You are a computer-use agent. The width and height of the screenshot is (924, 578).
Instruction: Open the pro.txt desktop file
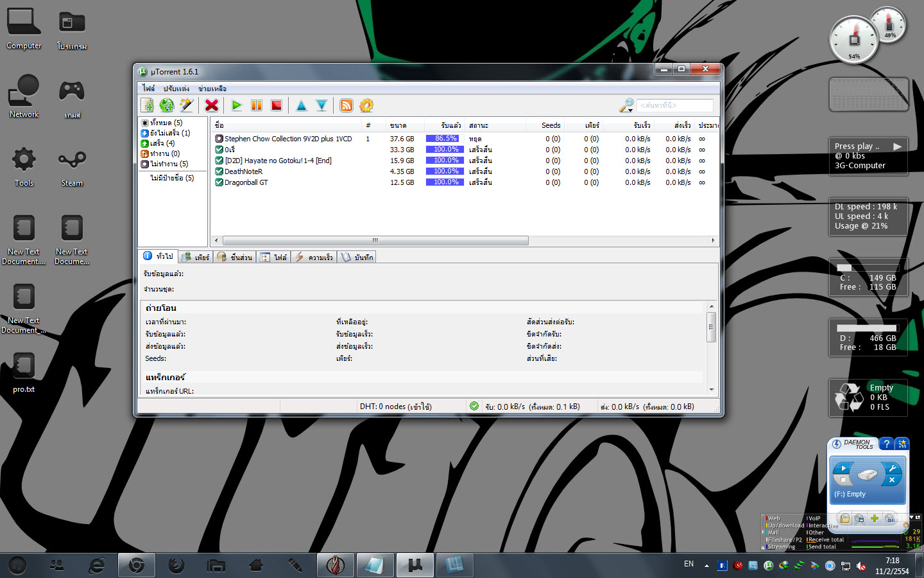click(24, 372)
